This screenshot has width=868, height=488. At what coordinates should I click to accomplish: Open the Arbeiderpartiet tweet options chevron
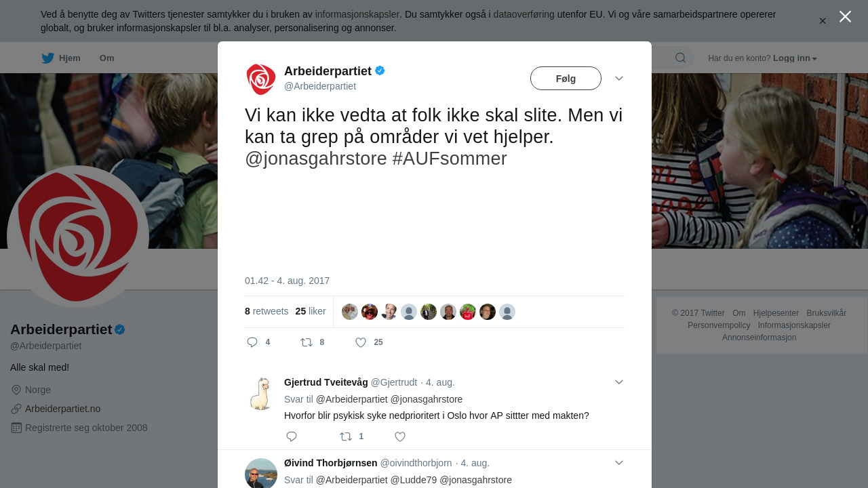(x=619, y=79)
